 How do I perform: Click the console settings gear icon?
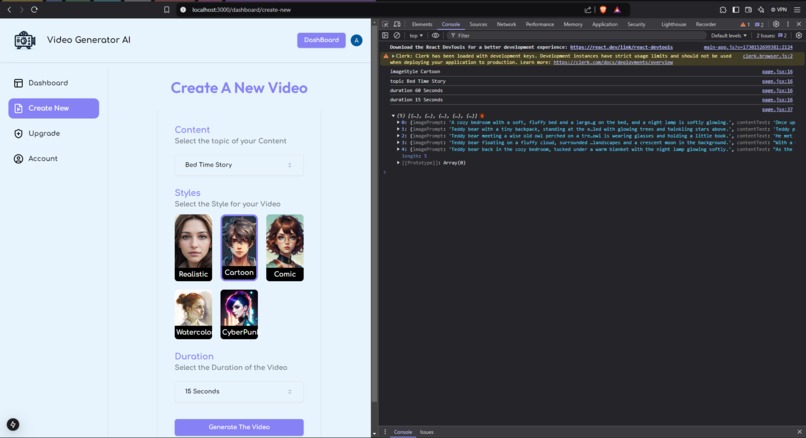point(799,35)
